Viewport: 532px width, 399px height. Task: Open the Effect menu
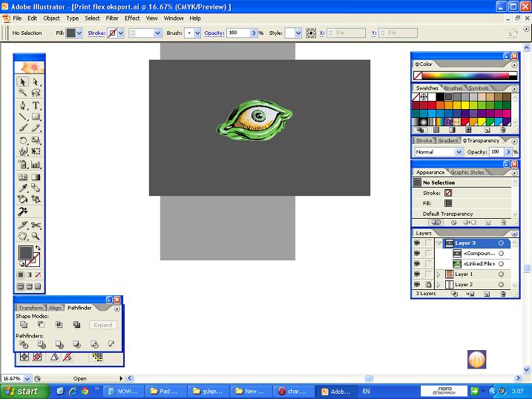132,19
